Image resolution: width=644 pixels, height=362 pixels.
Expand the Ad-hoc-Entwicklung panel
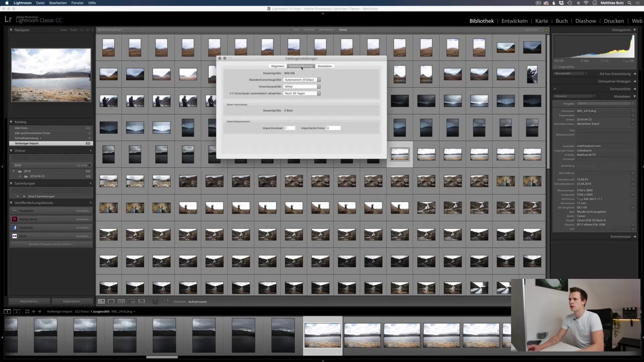(x=635, y=74)
